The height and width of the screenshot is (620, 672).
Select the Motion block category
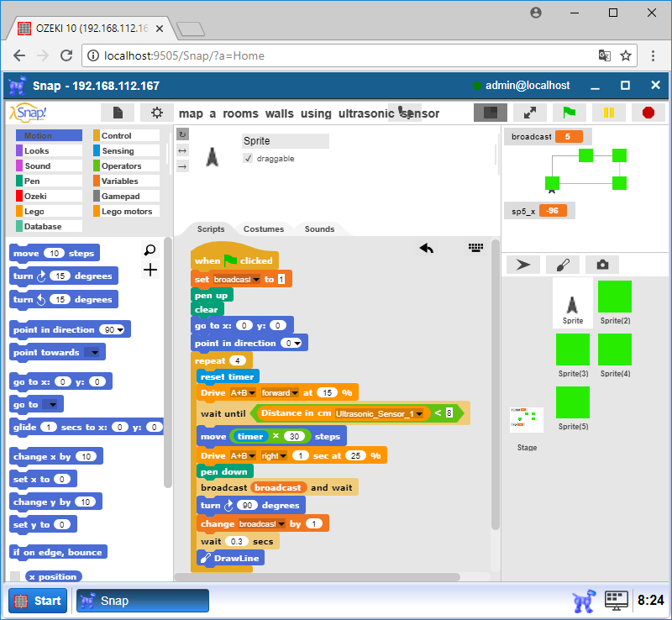click(x=49, y=135)
